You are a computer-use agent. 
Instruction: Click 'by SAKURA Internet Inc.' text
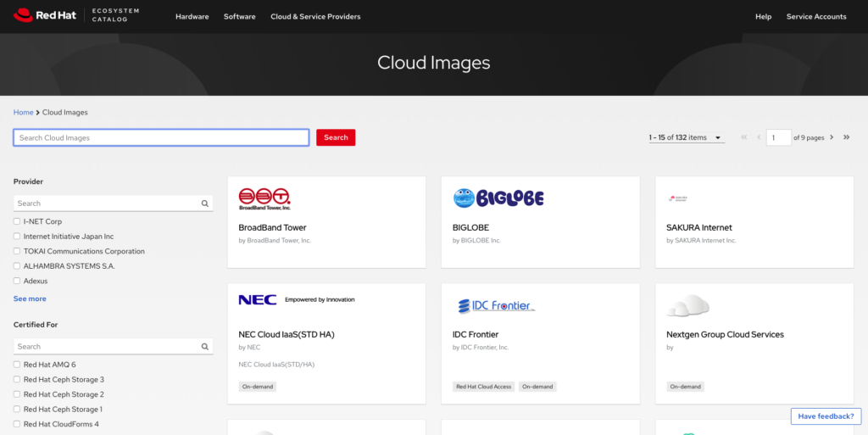click(x=701, y=241)
